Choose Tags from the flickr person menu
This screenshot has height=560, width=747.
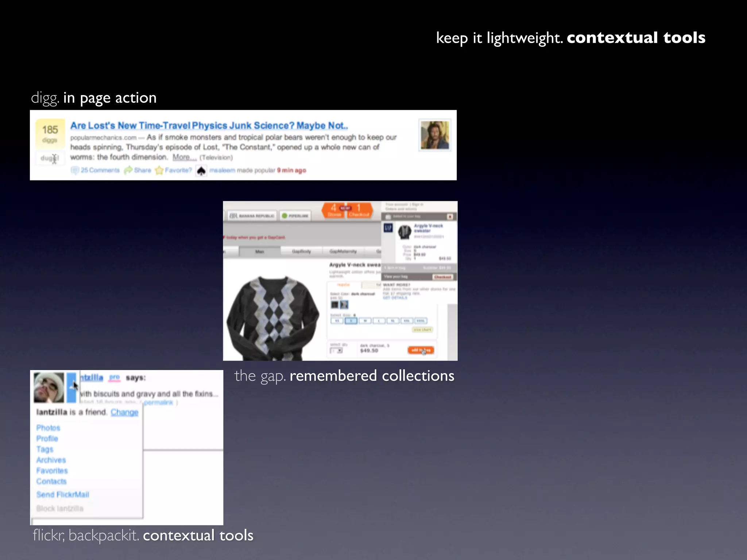pos(45,449)
